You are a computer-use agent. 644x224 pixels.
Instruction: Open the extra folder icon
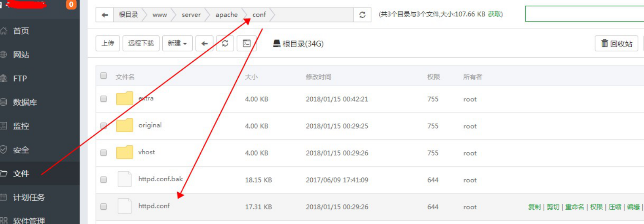coord(125,99)
